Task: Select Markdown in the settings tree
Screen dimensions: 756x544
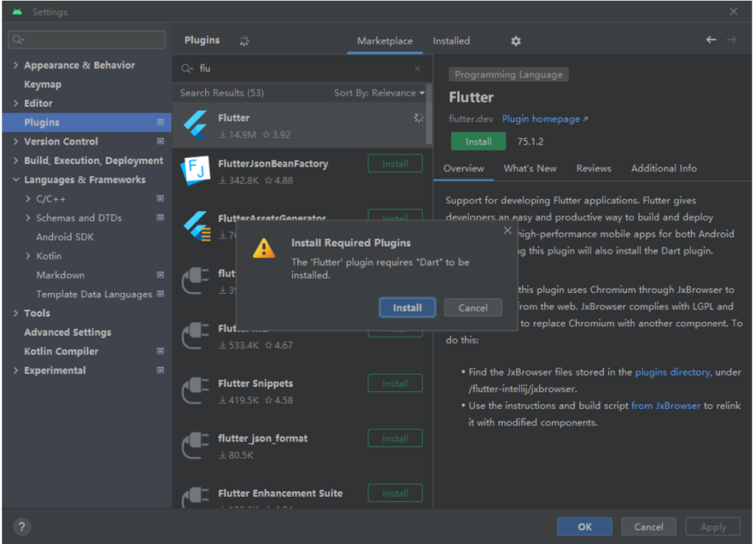Action: 61,275
